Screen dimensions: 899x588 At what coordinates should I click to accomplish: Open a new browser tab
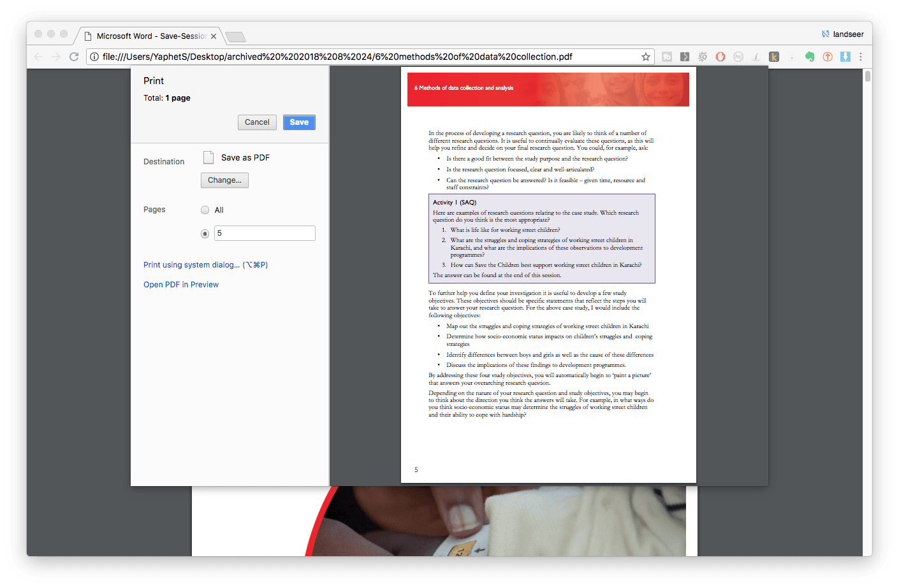pyautogui.click(x=235, y=37)
